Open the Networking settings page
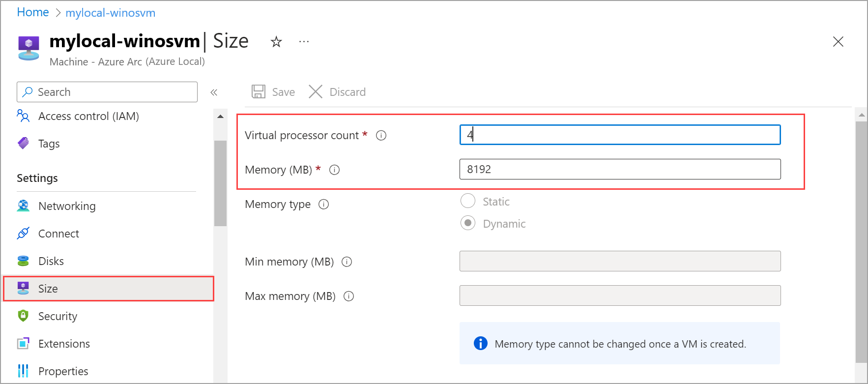868x384 pixels. (67, 206)
